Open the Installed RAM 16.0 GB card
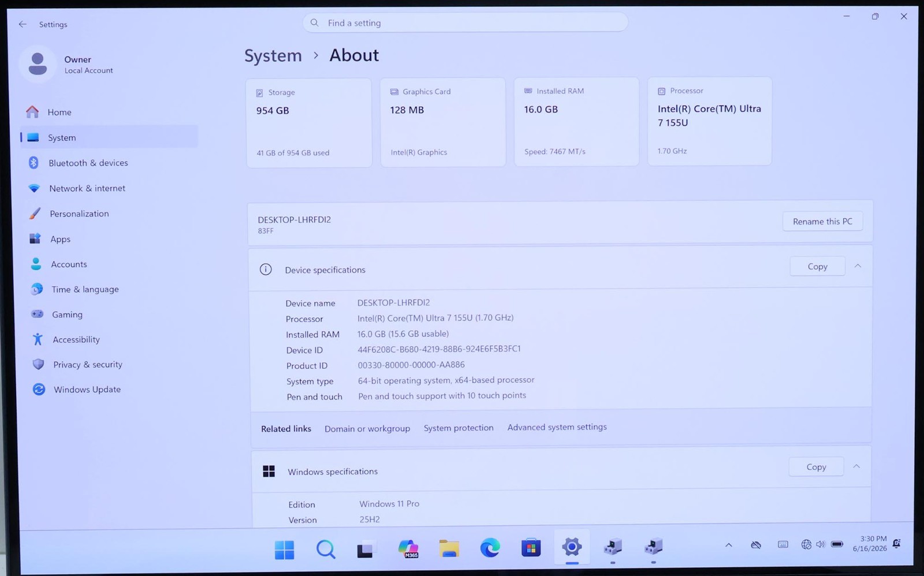This screenshot has height=576, width=924. coord(576,122)
